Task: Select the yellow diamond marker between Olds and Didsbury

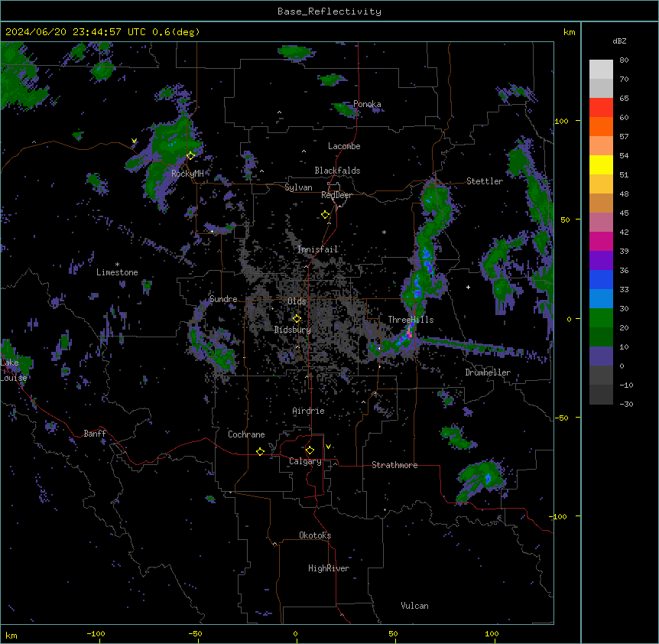Action: coord(297,319)
